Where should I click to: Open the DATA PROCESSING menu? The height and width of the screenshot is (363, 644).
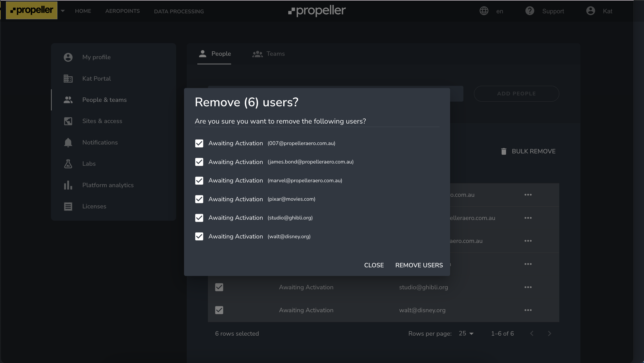point(179,11)
